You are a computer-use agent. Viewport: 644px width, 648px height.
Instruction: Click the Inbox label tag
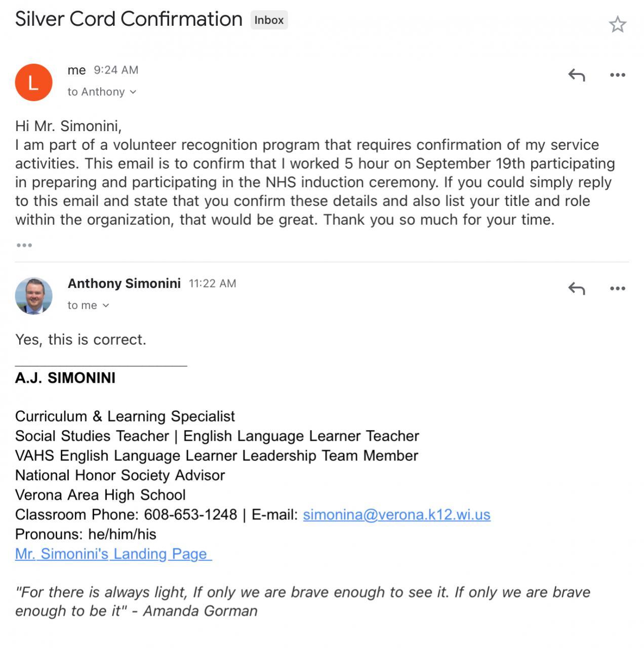pos(269,20)
